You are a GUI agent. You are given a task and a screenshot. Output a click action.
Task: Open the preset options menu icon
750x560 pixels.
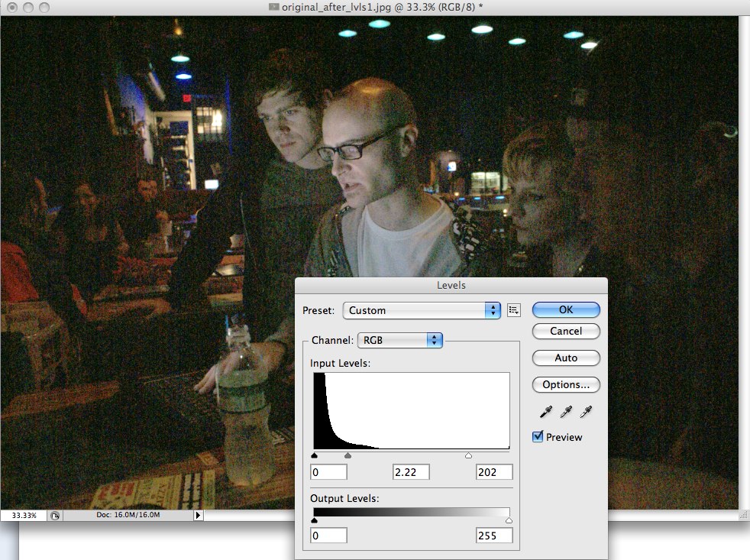tap(514, 310)
